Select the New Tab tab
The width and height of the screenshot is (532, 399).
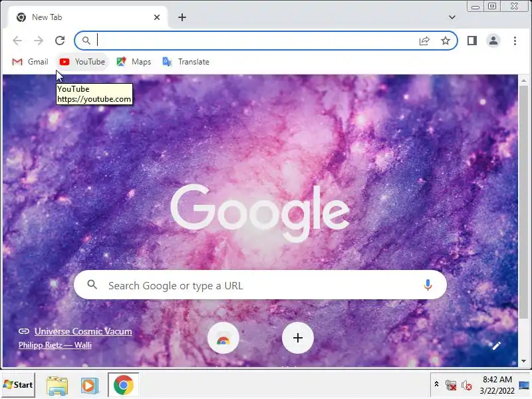pyautogui.click(x=86, y=17)
